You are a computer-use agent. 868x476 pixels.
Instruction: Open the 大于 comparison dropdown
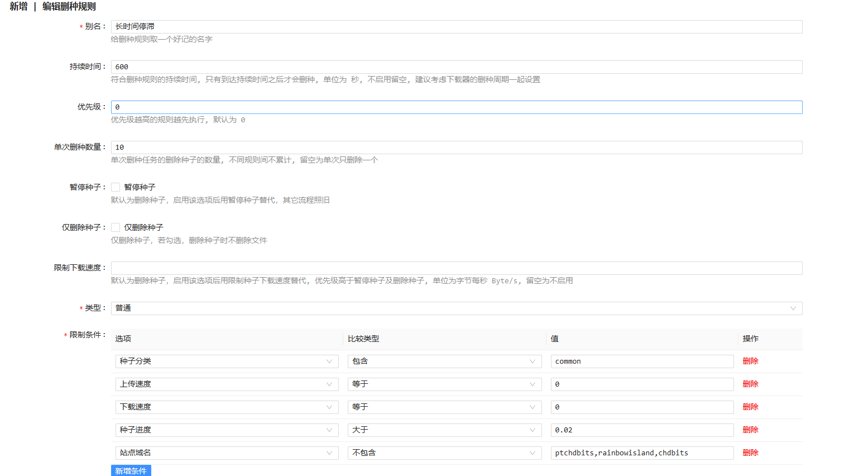click(x=444, y=430)
